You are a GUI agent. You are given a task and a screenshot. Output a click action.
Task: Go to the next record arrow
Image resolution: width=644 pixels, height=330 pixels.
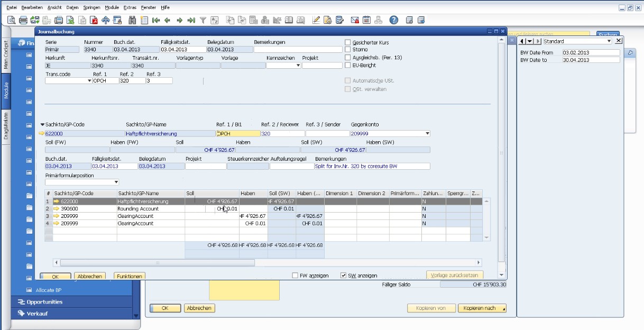click(180, 20)
